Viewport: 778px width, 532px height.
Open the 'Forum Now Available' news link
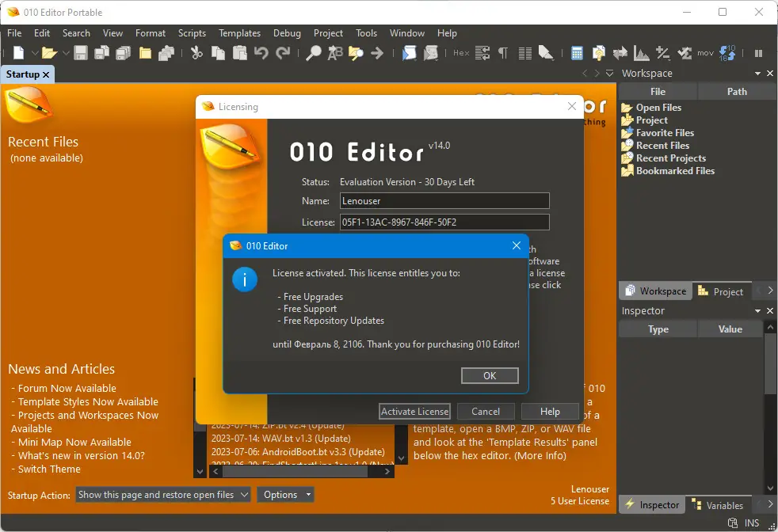point(67,388)
